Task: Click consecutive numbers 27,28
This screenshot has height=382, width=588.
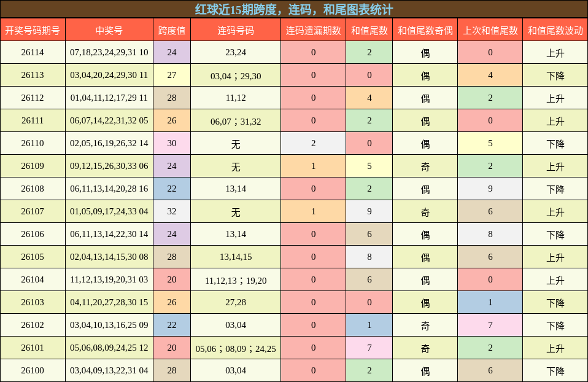Action: click(x=236, y=302)
